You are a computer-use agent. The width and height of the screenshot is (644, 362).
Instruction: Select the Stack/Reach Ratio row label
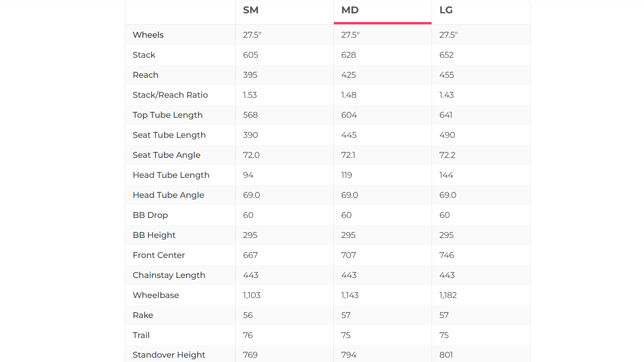point(170,95)
